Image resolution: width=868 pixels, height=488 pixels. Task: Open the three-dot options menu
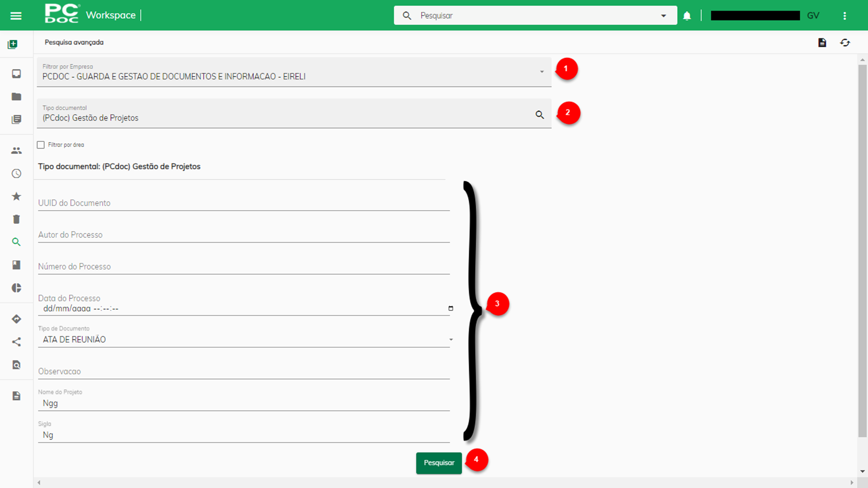[x=844, y=15]
